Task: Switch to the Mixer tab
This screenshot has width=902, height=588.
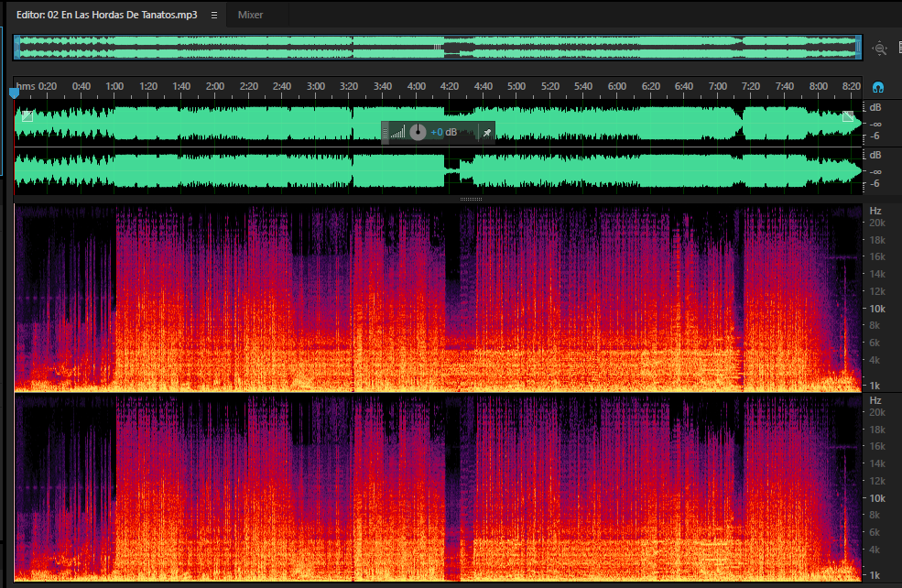Action: tap(250, 15)
